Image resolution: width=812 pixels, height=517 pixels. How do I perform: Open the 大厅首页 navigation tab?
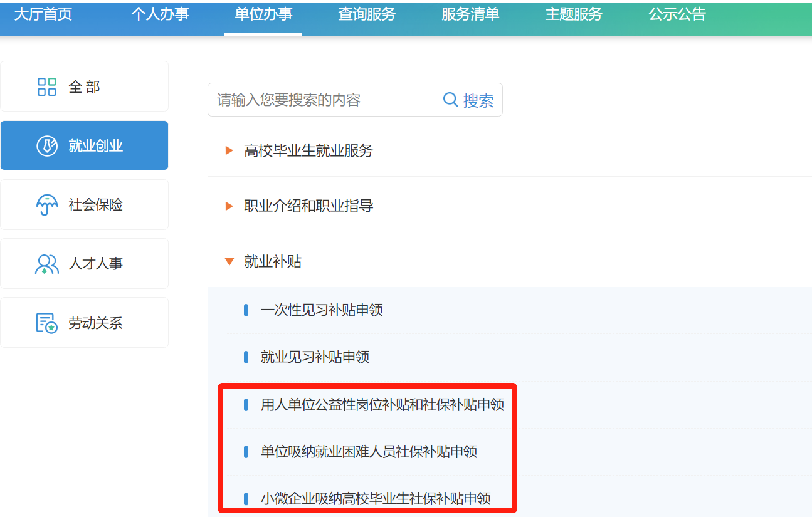[x=43, y=14]
